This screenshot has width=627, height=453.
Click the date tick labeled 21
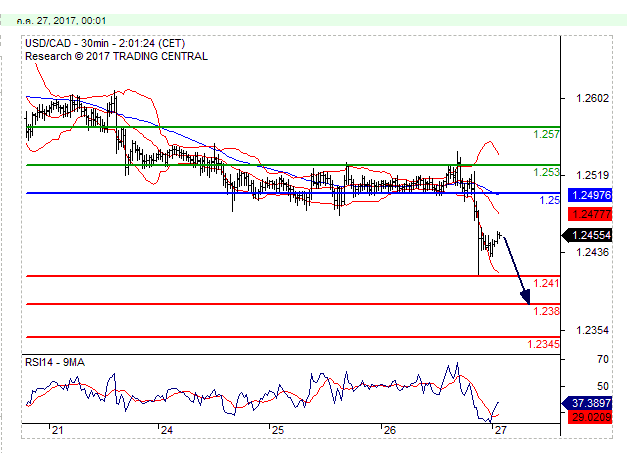[58, 430]
